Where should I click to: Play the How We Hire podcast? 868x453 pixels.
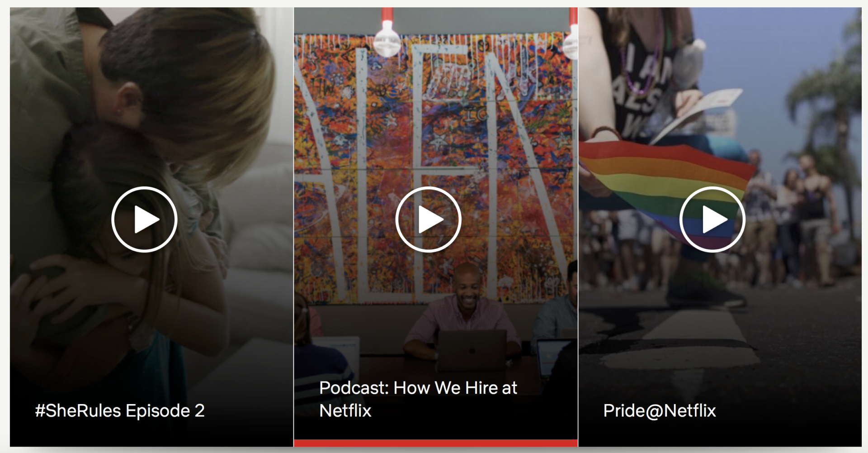[428, 219]
